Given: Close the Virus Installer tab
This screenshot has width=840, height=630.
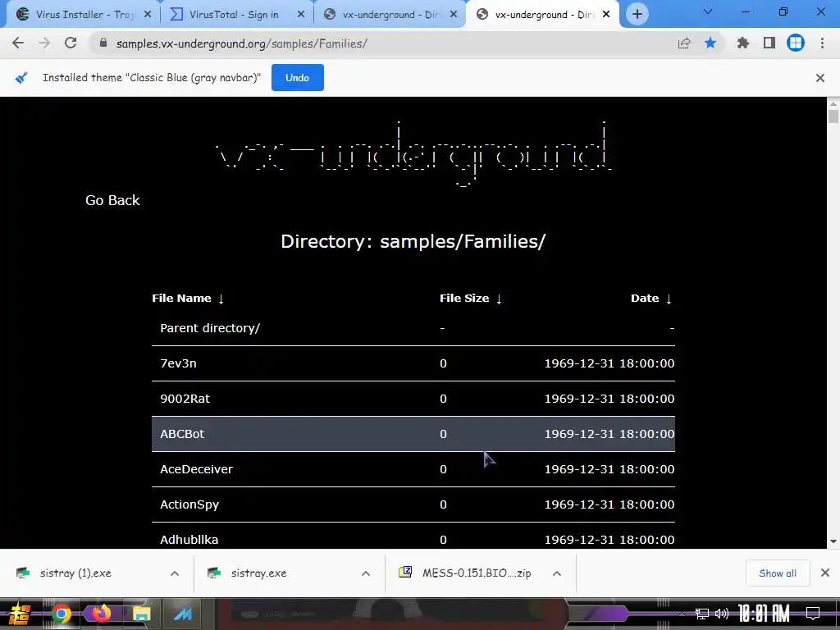Looking at the screenshot, I should point(148,15).
